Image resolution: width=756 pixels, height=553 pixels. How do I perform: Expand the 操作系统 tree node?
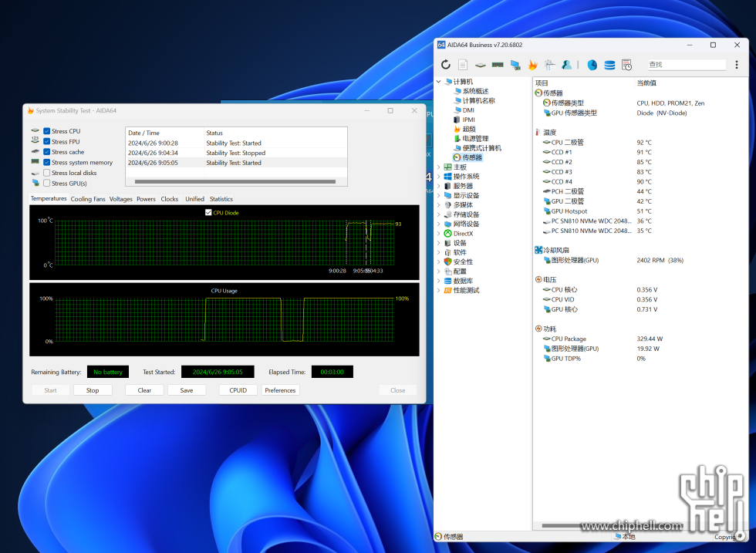[439, 177]
